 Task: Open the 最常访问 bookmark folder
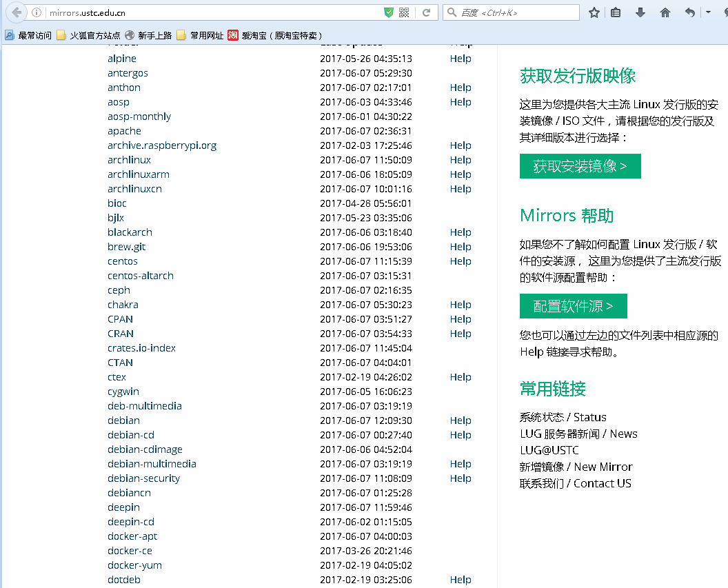[28, 35]
